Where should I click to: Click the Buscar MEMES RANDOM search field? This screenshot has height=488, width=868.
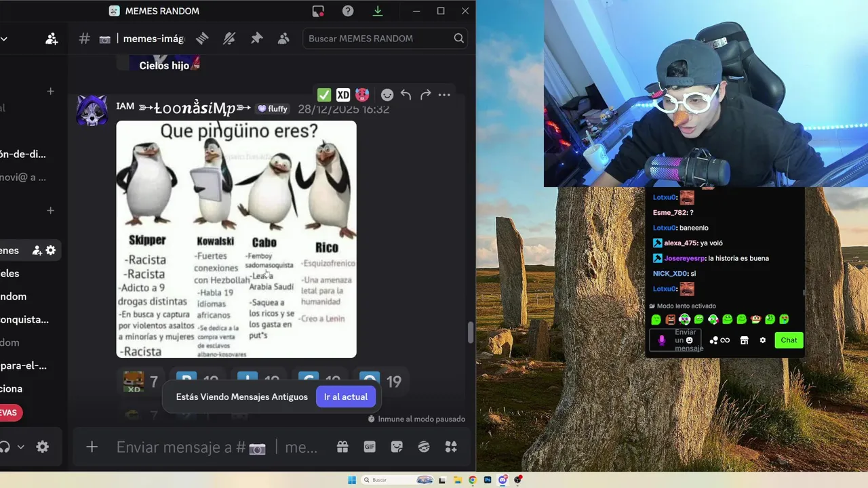[385, 39]
